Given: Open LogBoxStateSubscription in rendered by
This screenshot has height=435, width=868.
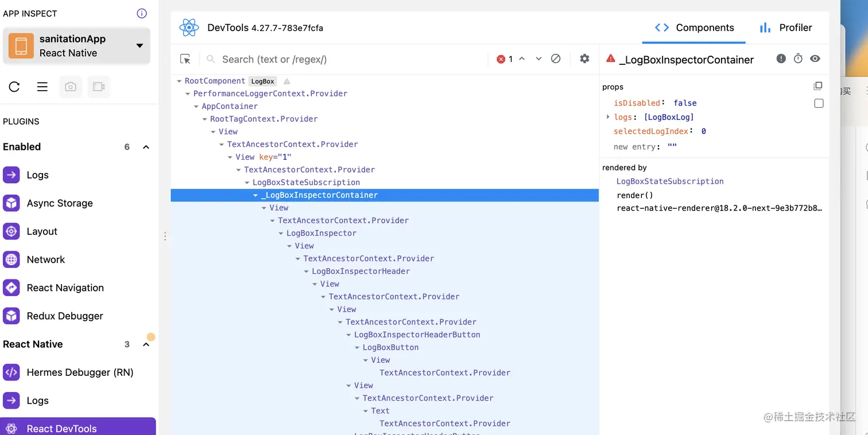Looking at the screenshot, I should [x=670, y=181].
